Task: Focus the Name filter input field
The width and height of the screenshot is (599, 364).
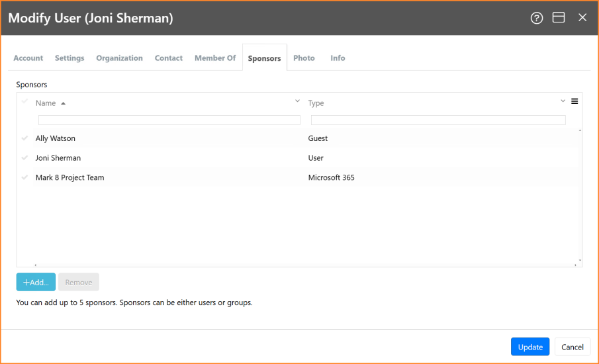Action: [169, 120]
